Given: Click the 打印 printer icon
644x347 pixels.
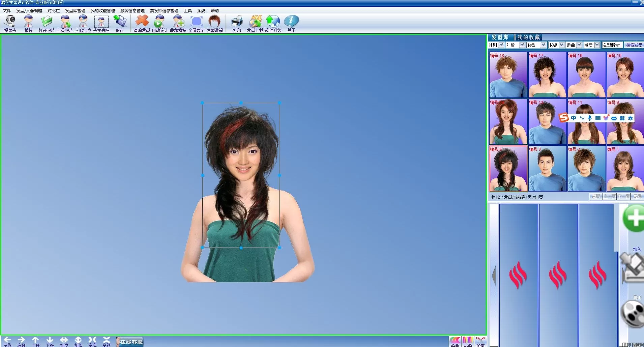Looking at the screenshot, I should pos(237,23).
